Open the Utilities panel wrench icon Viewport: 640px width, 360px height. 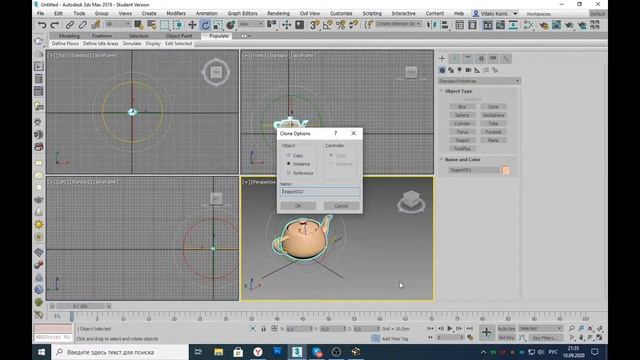[506, 59]
